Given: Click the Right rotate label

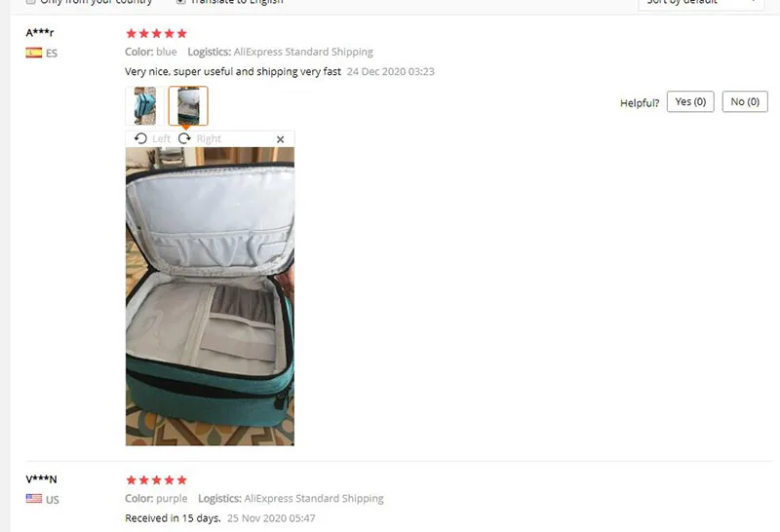Looking at the screenshot, I should point(209,138).
